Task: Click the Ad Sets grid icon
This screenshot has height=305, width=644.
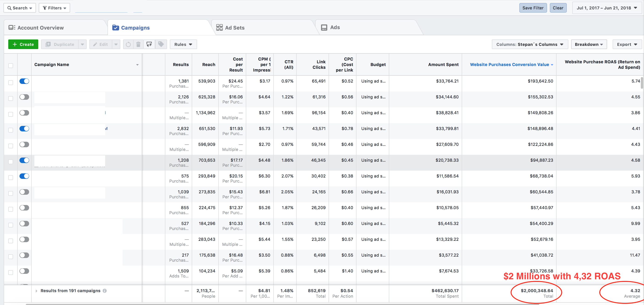Action: click(219, 28)
